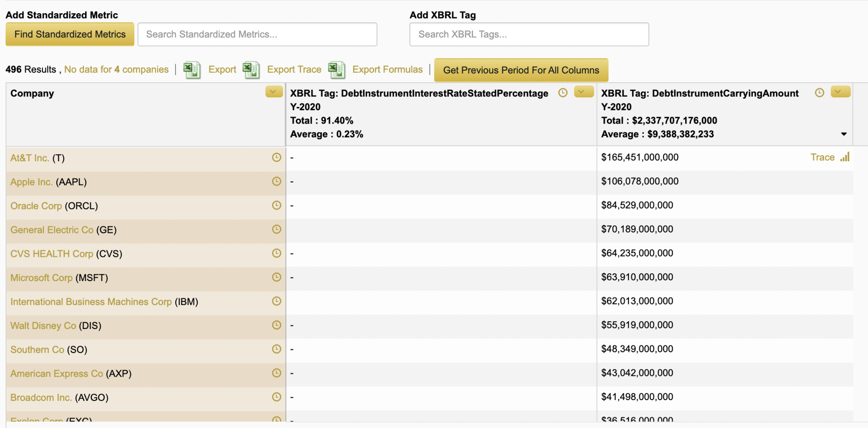
Task: Expand the DebtInstrumentCarryingAmount column dropdown
Action: [x=840, y=92]
